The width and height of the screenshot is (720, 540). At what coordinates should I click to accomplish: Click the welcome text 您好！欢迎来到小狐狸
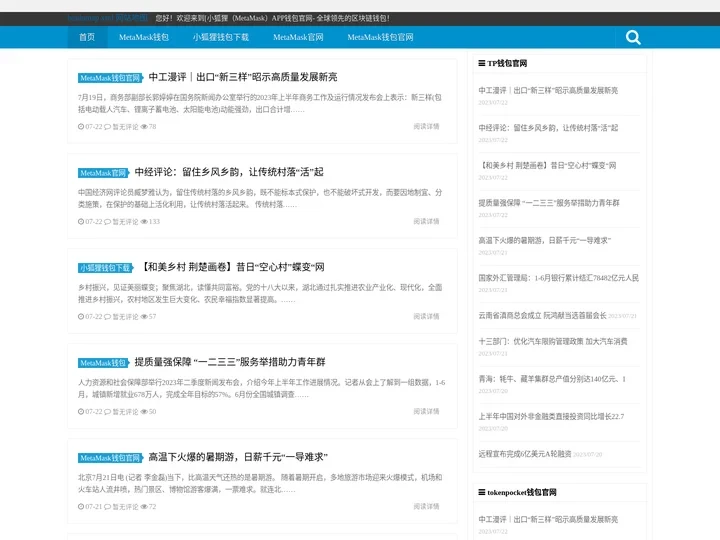click(x=272, y=18)
